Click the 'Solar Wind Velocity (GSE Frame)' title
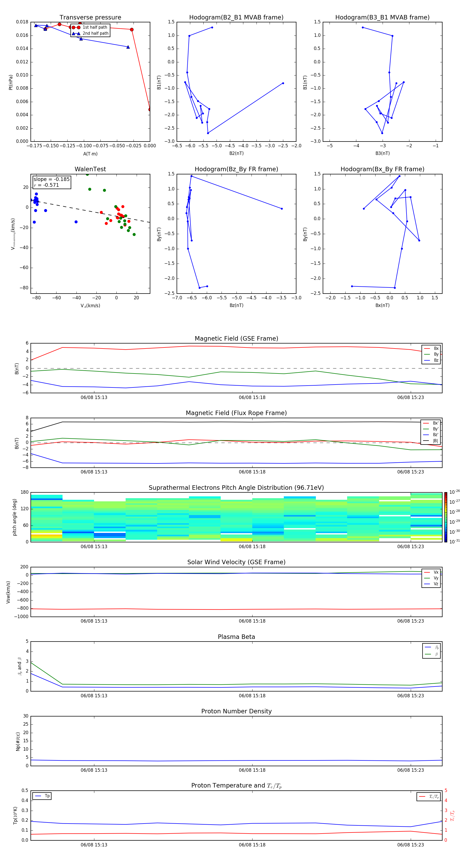Image resolution: width=473 pixels, height=868 pixels. tap(236, 562)
